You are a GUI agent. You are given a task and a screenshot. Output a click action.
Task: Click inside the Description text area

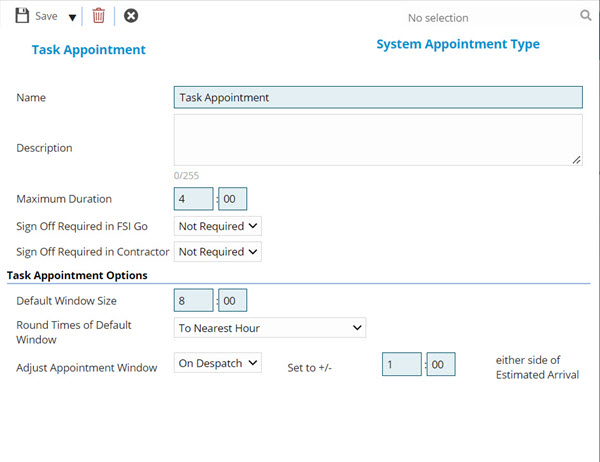pos(378,139)
